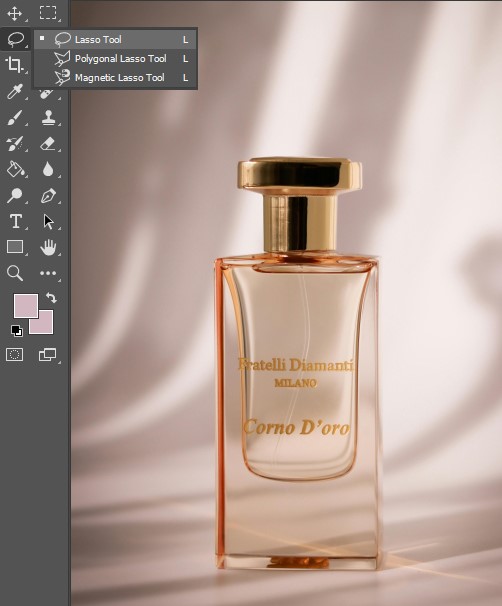
Task: Select the Blur tool droplet icon
Action: (48, 169)
